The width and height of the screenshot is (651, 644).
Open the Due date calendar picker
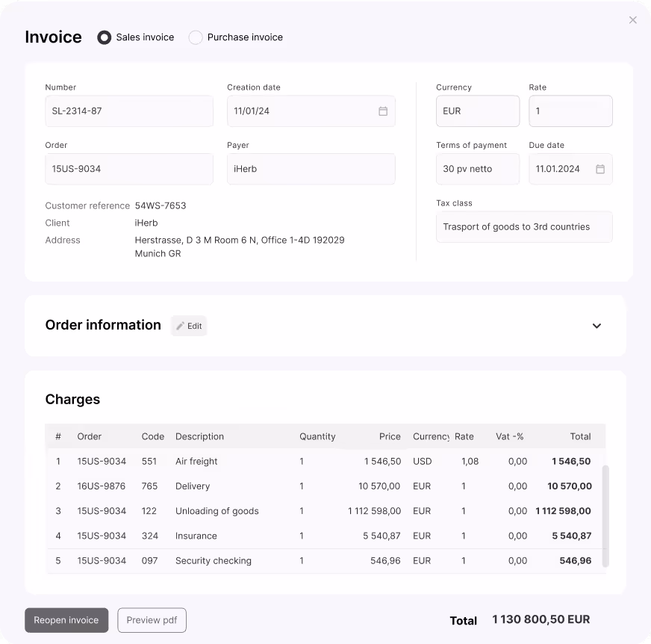pyautogui.click(x=599, y=169)
